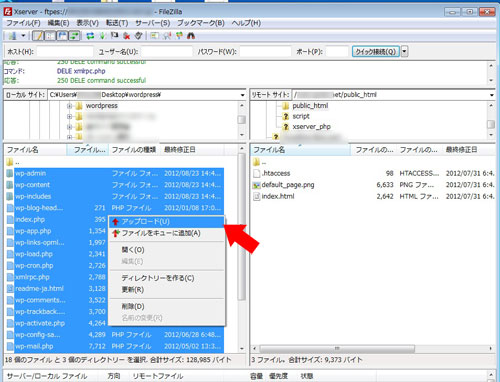The height and width of the screenshot is (382, 500).
Task: Open the 転送(T) menu
Action: point(117,23)
